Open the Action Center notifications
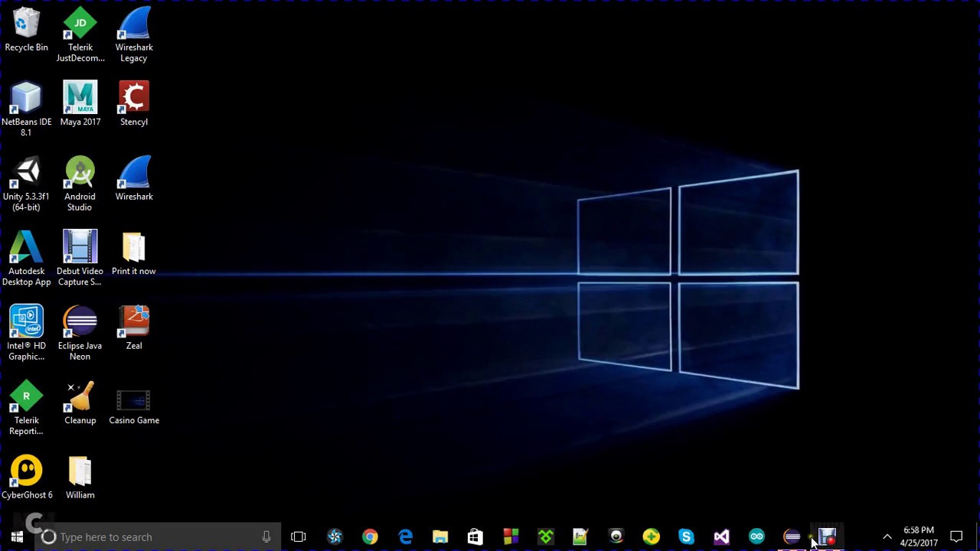Image resolution: width=980 pixels, height=551 pixels. click(956, 537)
